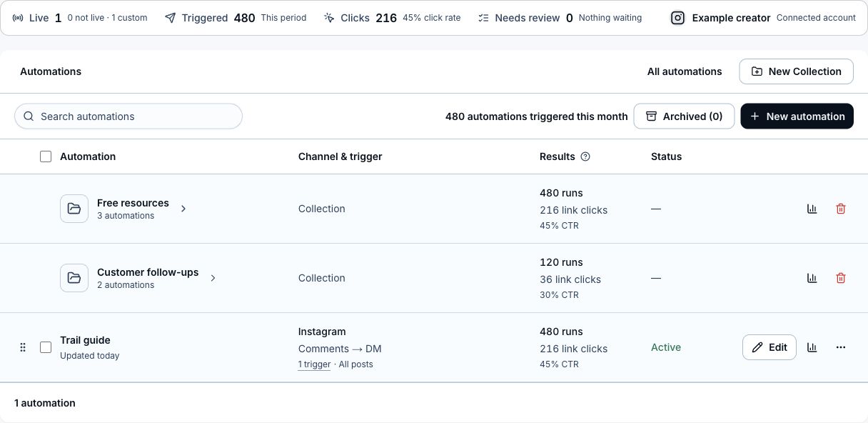Switch to All automations view

685,71
